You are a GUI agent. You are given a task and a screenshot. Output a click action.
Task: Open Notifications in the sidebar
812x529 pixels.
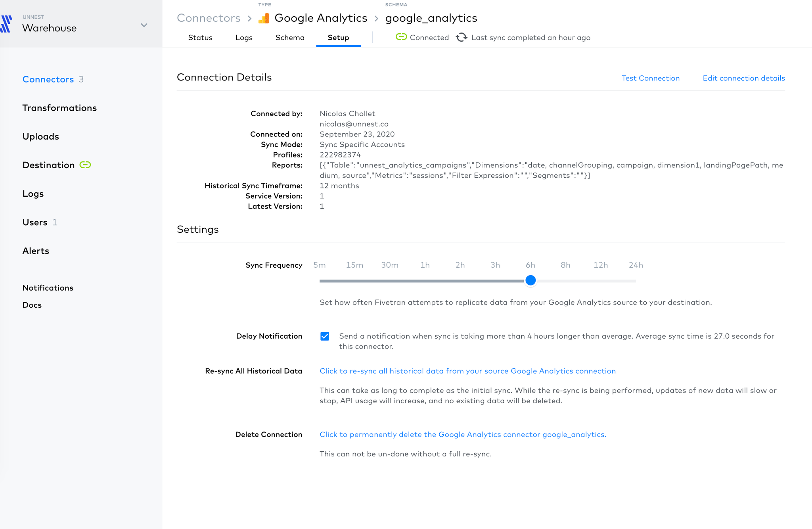48,288
